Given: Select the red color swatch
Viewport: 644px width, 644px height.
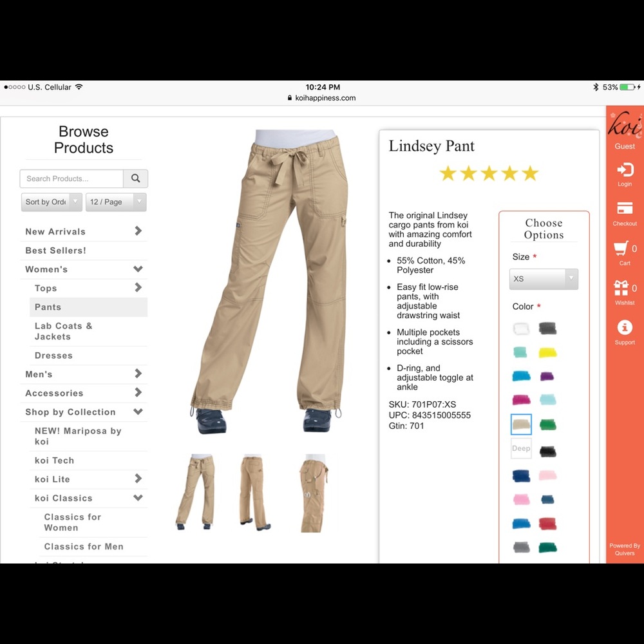Looking at the screenshot, I should pos(547,524).
